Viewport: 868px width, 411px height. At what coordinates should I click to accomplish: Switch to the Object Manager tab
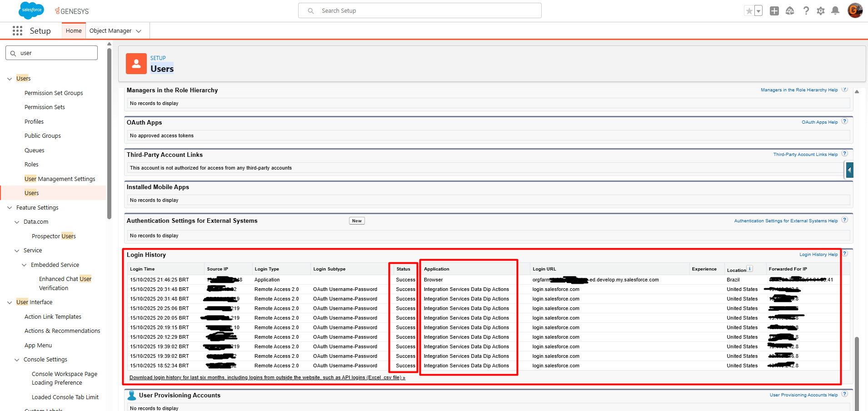tap(110, 31)
